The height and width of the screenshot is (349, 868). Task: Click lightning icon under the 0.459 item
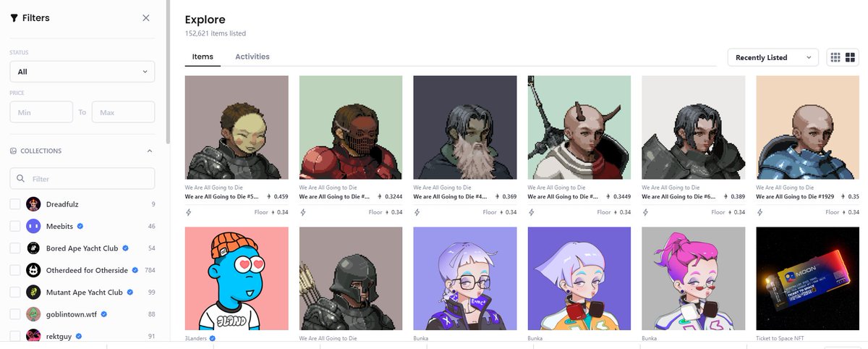(x=190, y=212)
